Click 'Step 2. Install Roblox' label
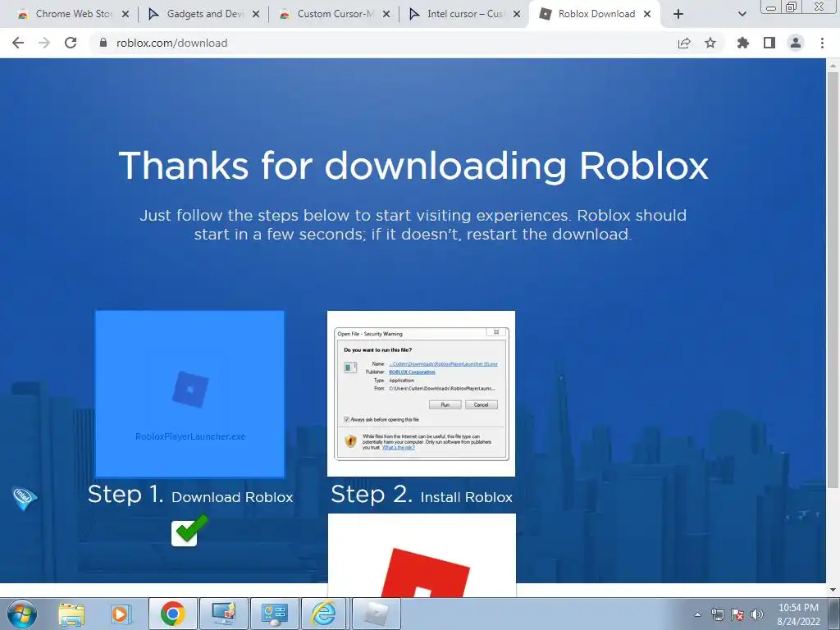 click(422, 495)
